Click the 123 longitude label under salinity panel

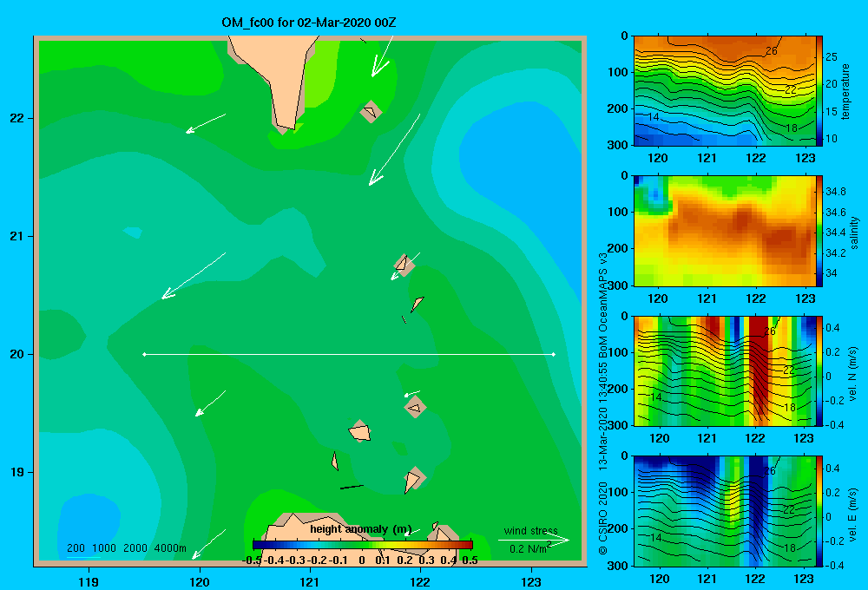tap(805, 298)
